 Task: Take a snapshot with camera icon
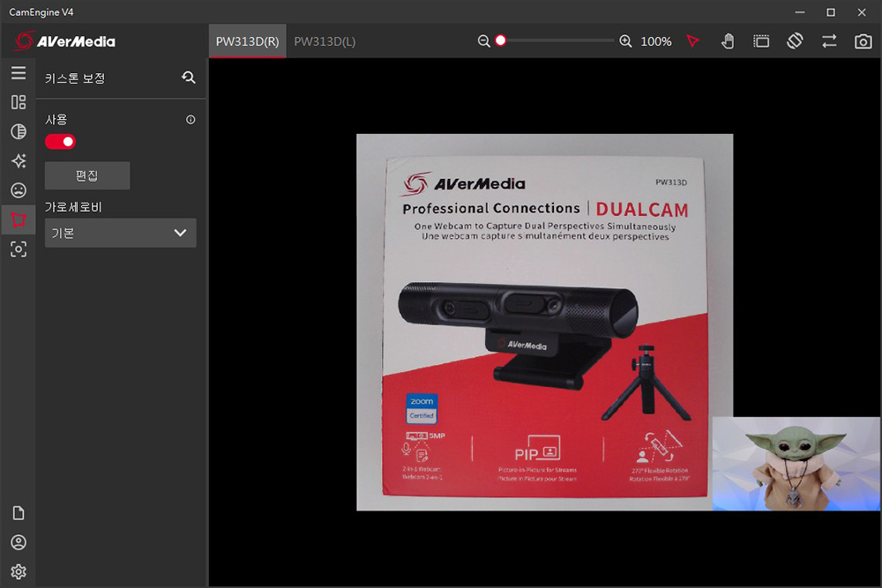[863, 41]
